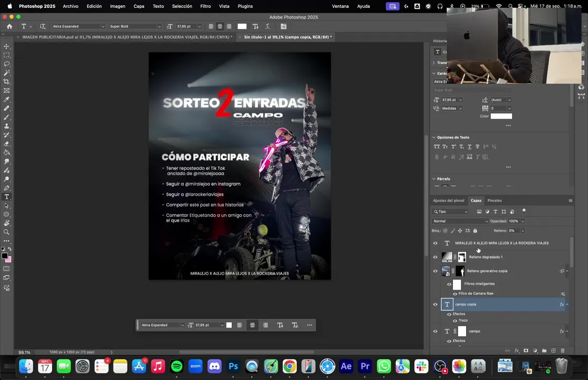Open font size dropdown in options bar

click(x=200, y=26)
